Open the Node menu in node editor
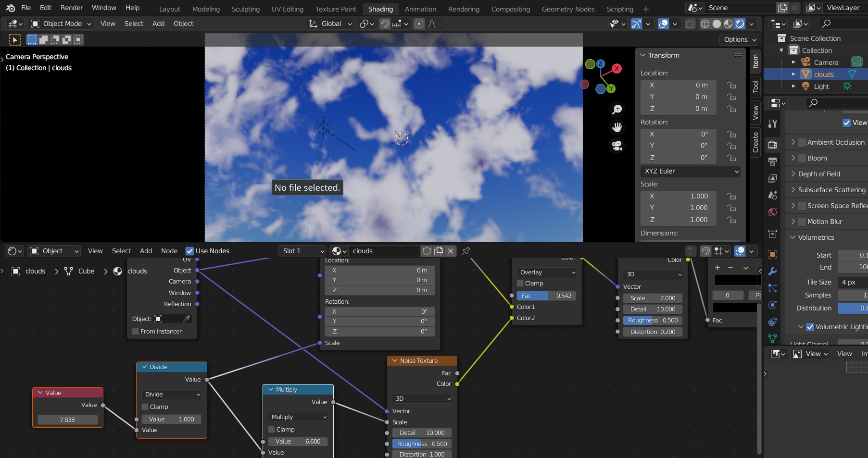868x458 pixels. 169,251
